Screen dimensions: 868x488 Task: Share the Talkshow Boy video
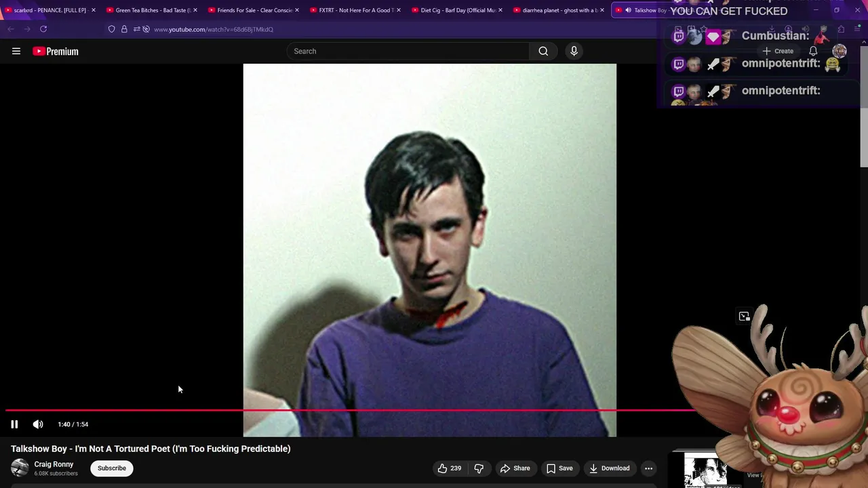click(515, 468)
